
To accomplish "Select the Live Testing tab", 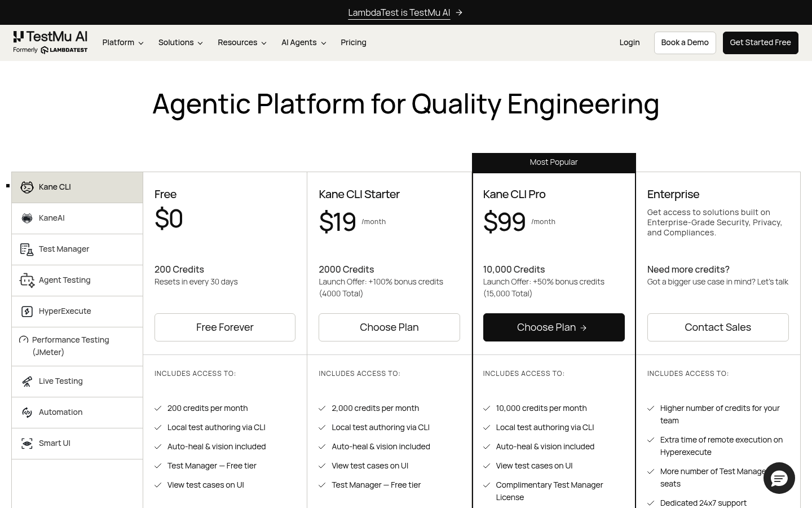I will pyautogui.click(x=77, y=382).
